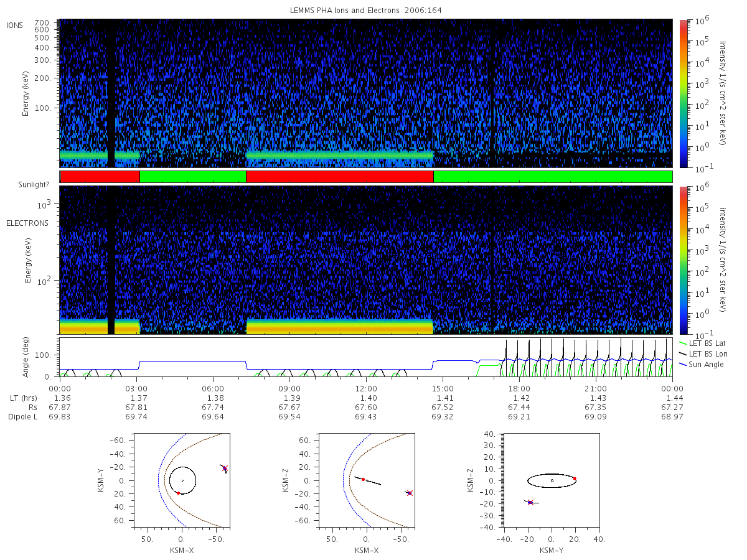Click the red dot in KSM-X/KSM-Y plot
The image size is (747, 560).
(178, 493)
